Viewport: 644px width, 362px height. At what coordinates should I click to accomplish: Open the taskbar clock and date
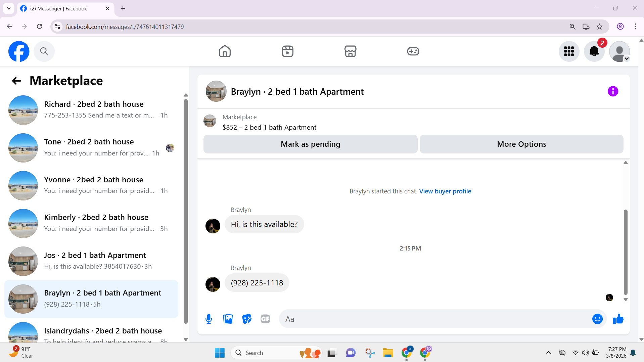click(x=616, y=353)
